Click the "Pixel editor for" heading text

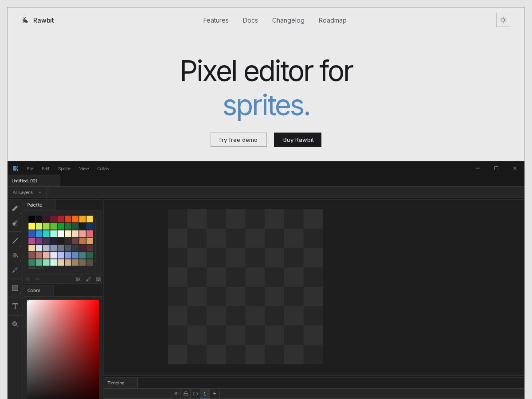(266, 71)
